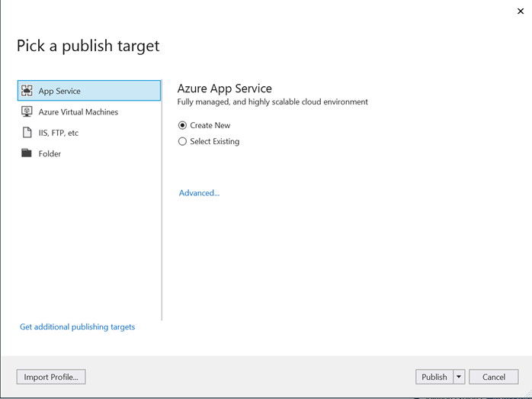Close the dialog with the X button

(x=518, y=11)
